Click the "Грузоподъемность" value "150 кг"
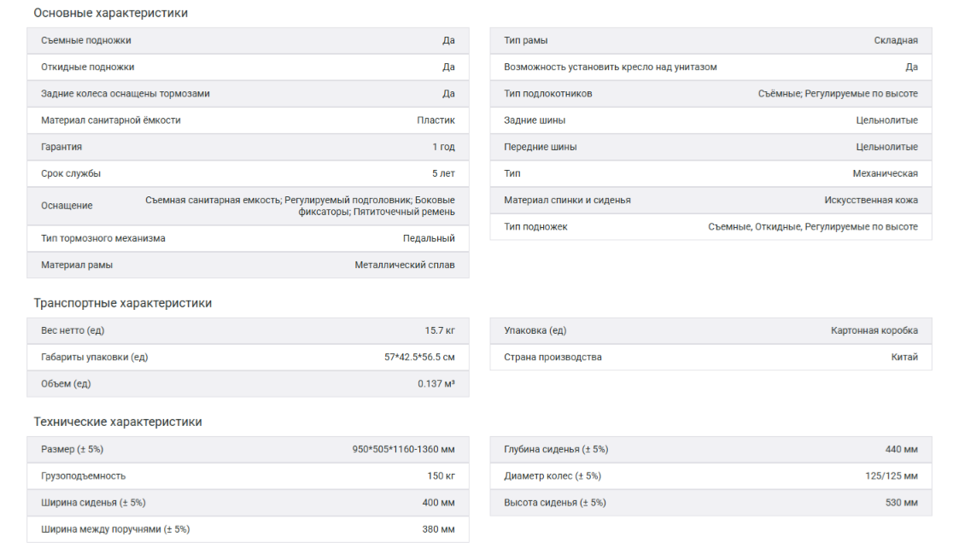The height and width of the screenshot is (560, 965). [x=440, y=475]
